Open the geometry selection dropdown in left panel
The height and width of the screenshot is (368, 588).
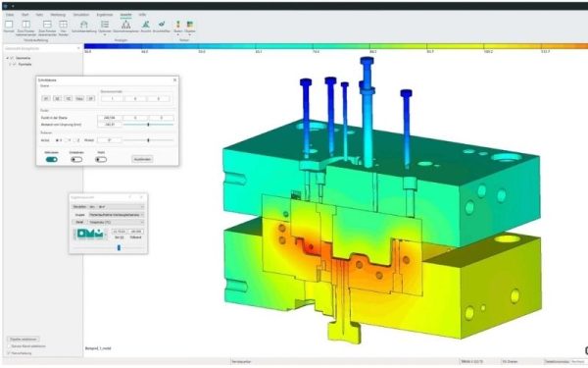(x=42, y=48)
